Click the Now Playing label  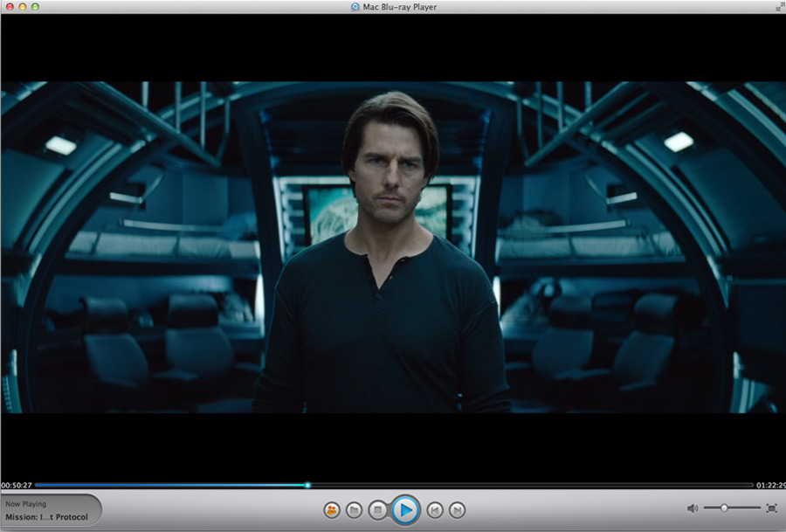click(26, 504)
